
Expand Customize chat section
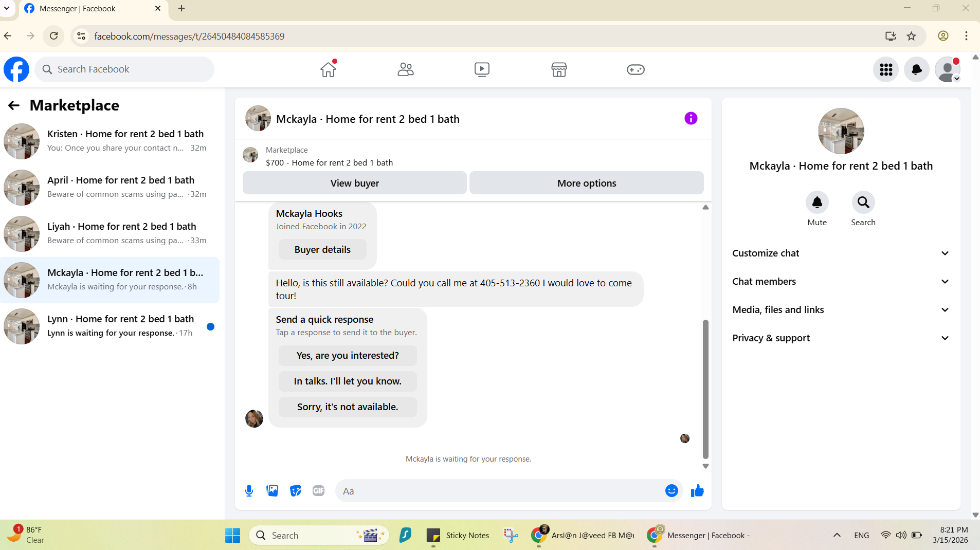tap(841, 253)
